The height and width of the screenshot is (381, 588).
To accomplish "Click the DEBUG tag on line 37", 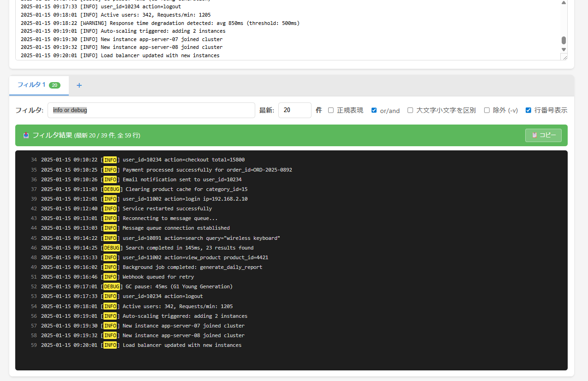I will click(112, 189).
